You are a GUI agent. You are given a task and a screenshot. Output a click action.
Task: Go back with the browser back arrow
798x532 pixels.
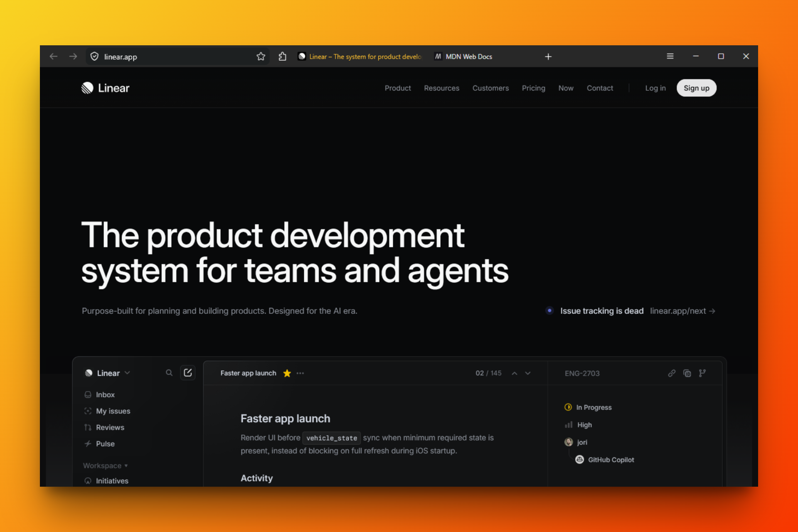click(53, 57)
